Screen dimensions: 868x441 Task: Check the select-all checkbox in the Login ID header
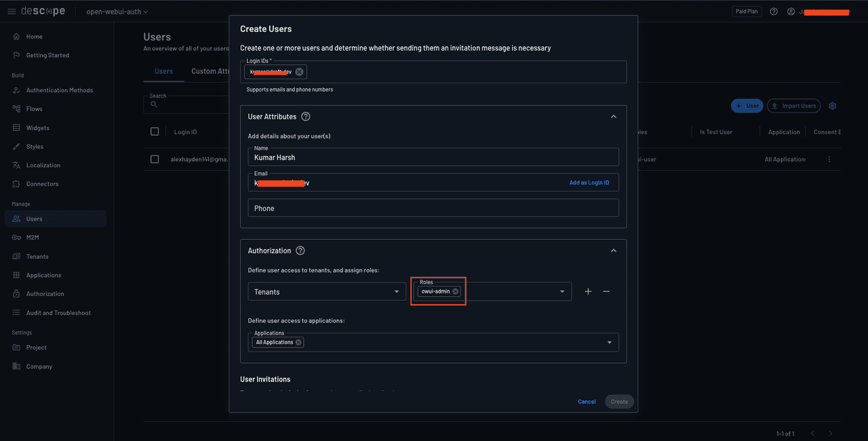tap(155, 131)
